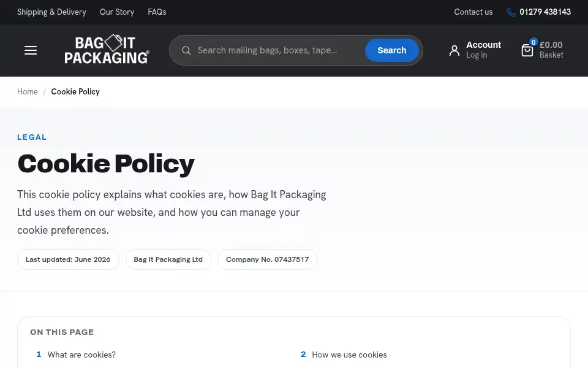Click the Bag It Packaging logo
The width and height of the screenshot is (588, 368).
click(x=107, y=49)
